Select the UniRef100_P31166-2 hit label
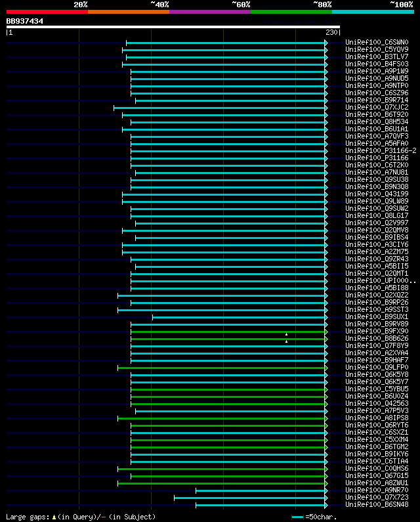This screenshot has height=522, width=420. point(381,151)
